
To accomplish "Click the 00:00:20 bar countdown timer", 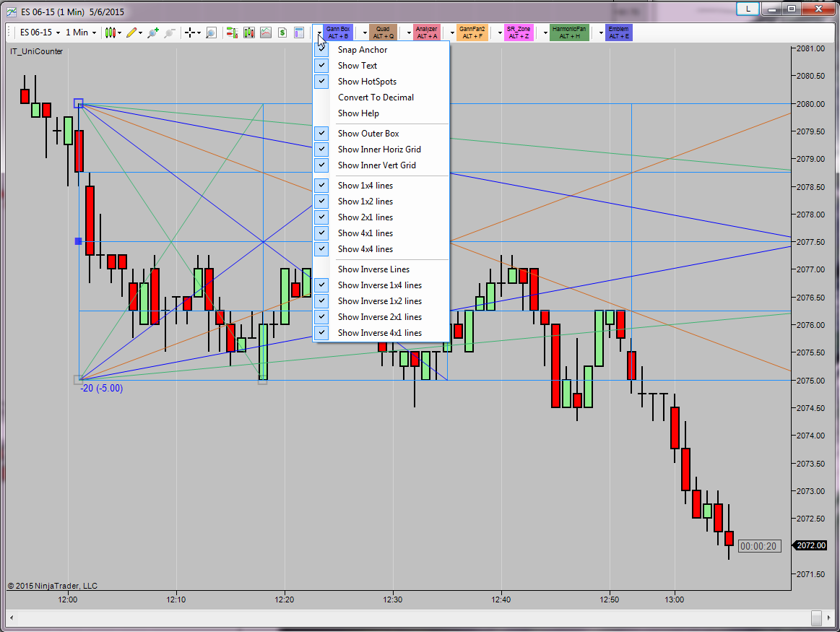I will 759,546.
